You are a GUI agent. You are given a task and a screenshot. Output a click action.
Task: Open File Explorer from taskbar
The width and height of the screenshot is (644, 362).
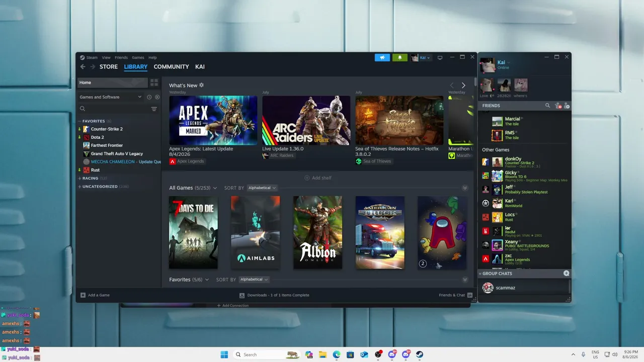coord(323,354)
